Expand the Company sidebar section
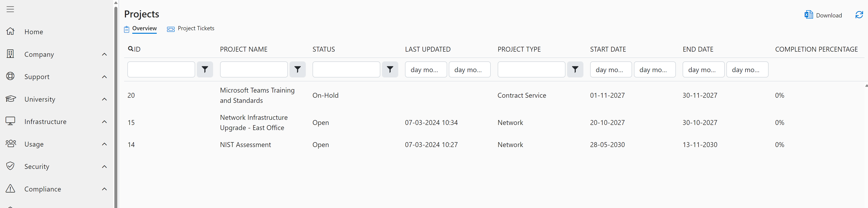Screen dimensions: 868x208 tap(104, 54)
